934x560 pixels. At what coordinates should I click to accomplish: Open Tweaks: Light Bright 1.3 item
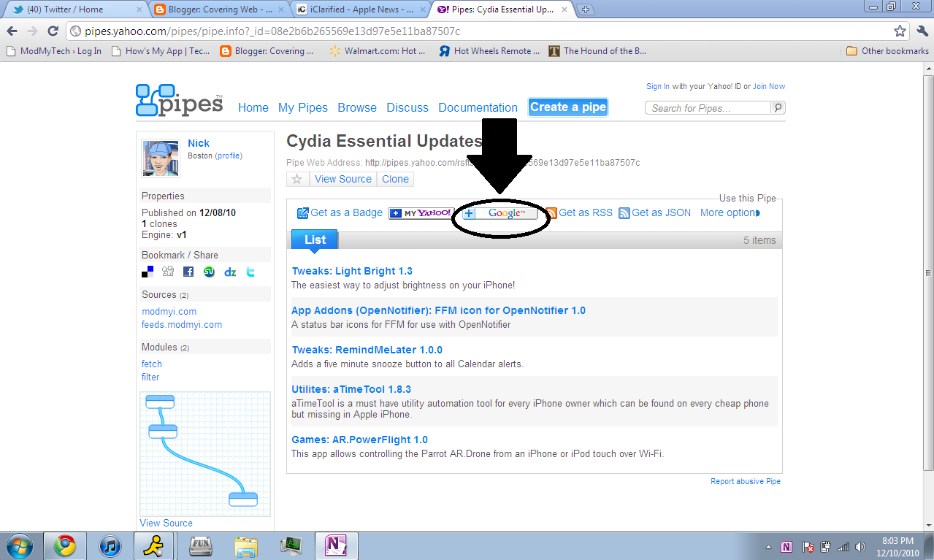[x=352, y=271]
